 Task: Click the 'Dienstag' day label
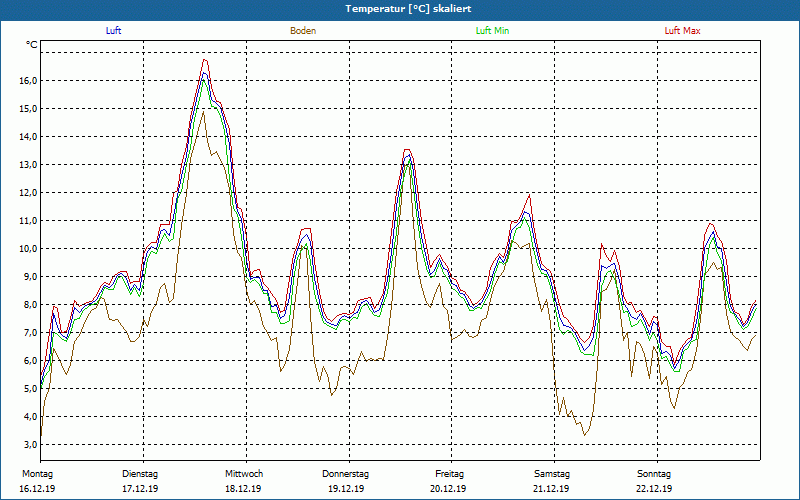[x=140, y=474]
